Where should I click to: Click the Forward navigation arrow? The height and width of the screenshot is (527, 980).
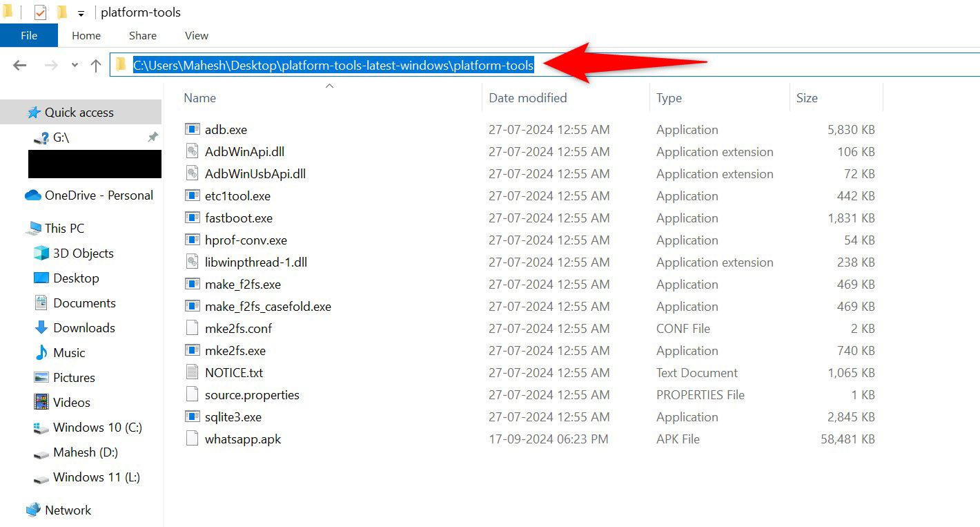[50, 66]
